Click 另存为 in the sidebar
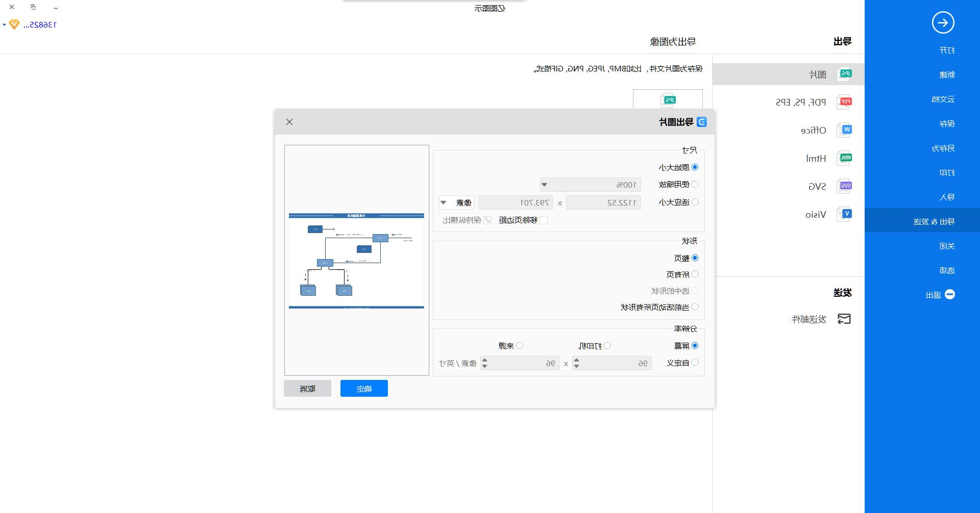 point(943,148)
